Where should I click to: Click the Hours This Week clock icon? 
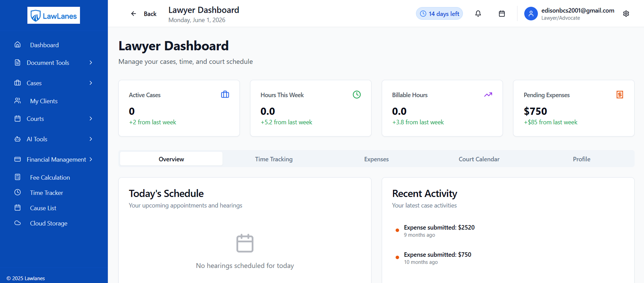[357, 94]
